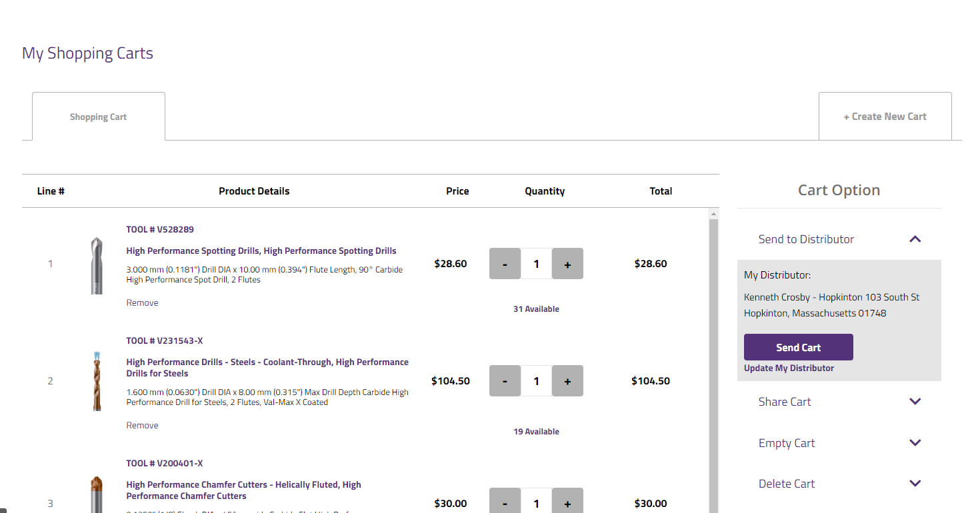Image resolution: width=980 pixels, height=513 pixels.
Task: Decrease quantity for the V231543-X drill
Action: [505, 380]
